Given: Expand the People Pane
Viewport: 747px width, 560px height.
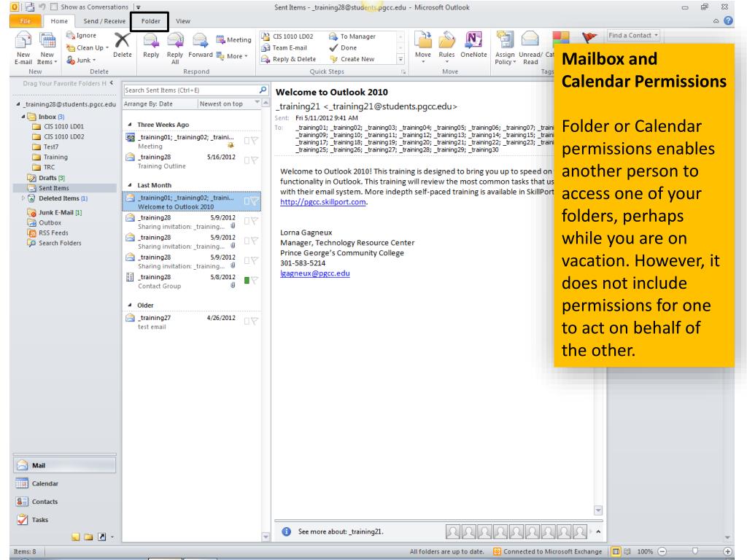Looking at the screenshot, I should pyautogui.click(x=598, y=532).
